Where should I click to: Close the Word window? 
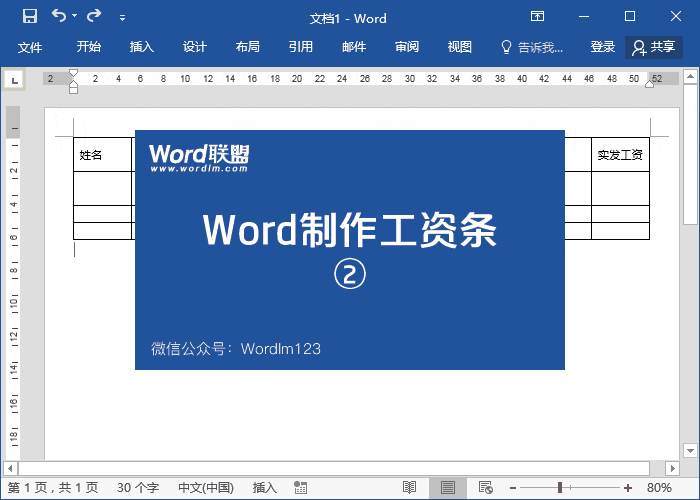(x=676, y=17)
